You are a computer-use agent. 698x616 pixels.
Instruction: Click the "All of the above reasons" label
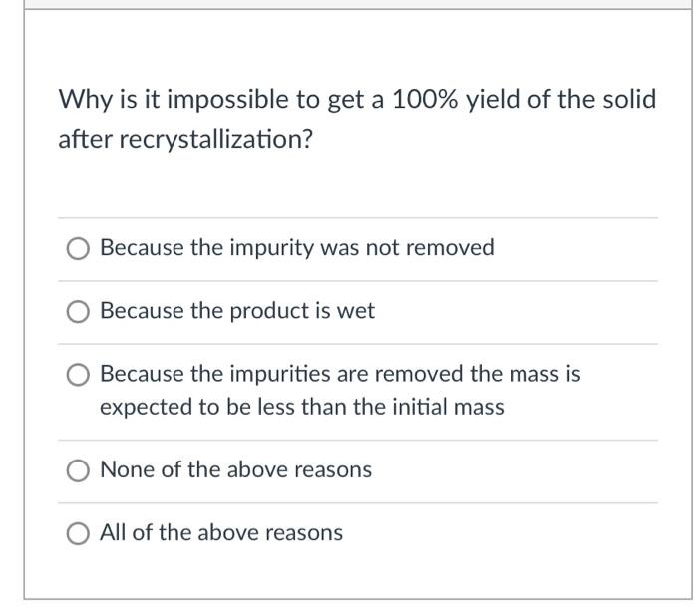221,532
